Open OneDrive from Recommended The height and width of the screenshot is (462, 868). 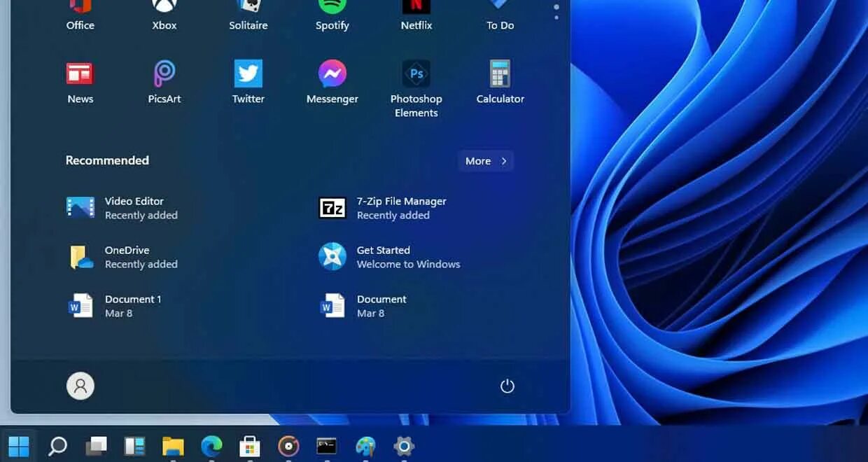[122, 257]
